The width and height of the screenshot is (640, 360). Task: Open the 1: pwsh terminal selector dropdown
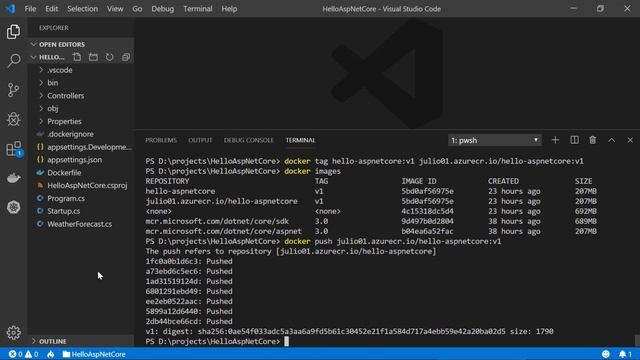click(x=494, y=140)
